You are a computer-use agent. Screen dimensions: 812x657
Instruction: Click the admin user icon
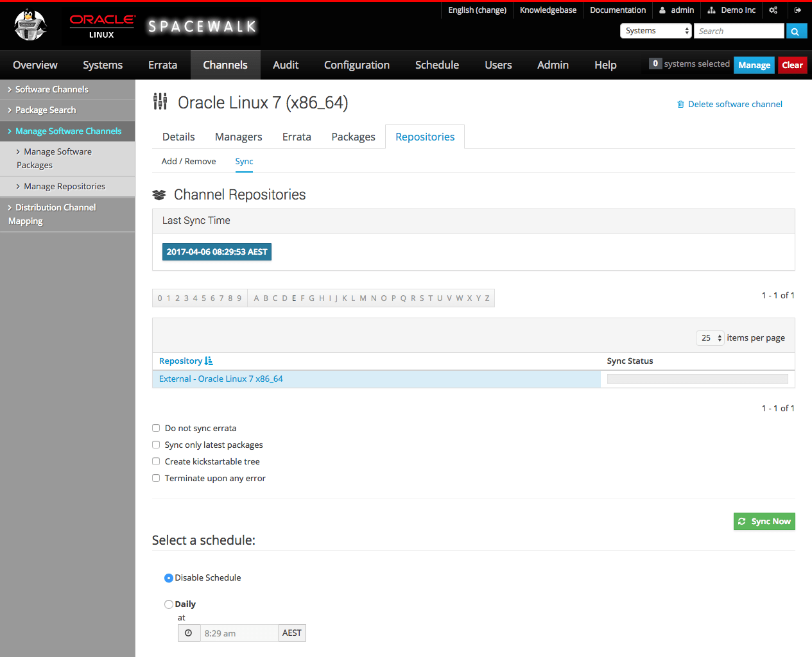click(x=662, y=10)
